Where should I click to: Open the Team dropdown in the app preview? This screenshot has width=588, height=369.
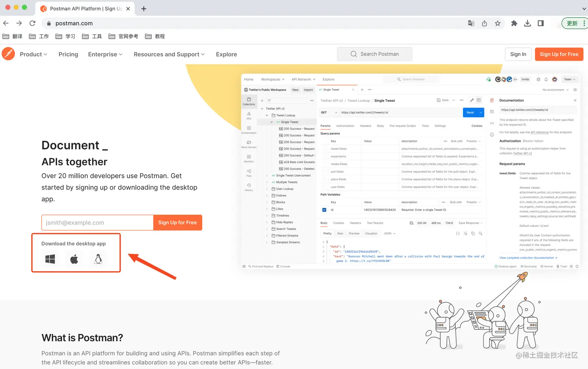(570, 79)
